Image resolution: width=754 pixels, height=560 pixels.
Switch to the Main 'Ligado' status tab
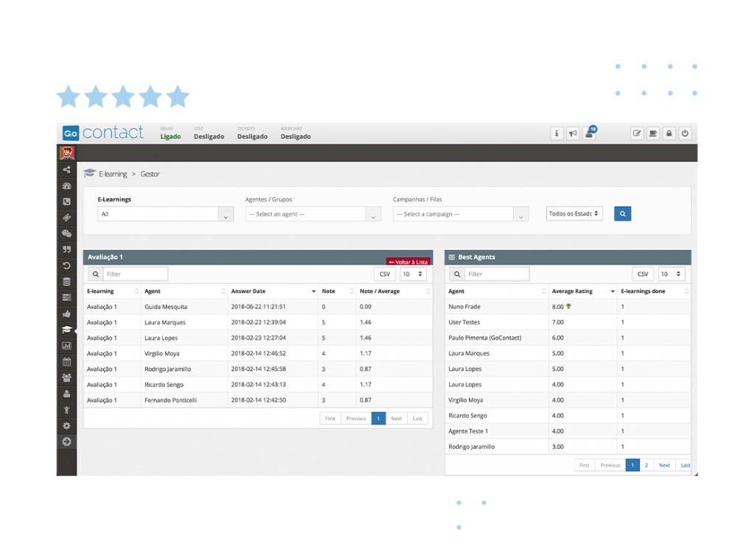[x=170, y=133]
